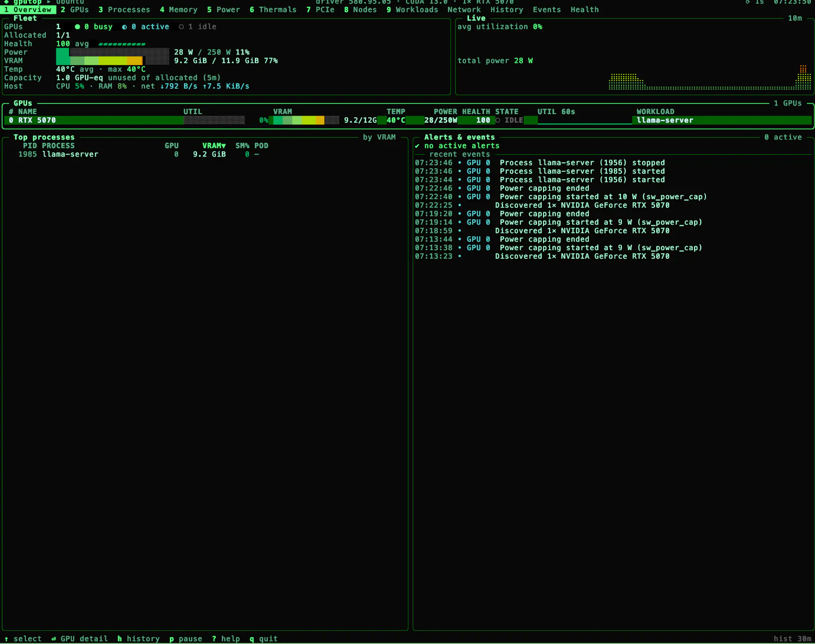Click the TEMP 40°C cell in GPU row
Image resolution: width=815 pixels, height=644 pixels.
(x=396, y=120)
